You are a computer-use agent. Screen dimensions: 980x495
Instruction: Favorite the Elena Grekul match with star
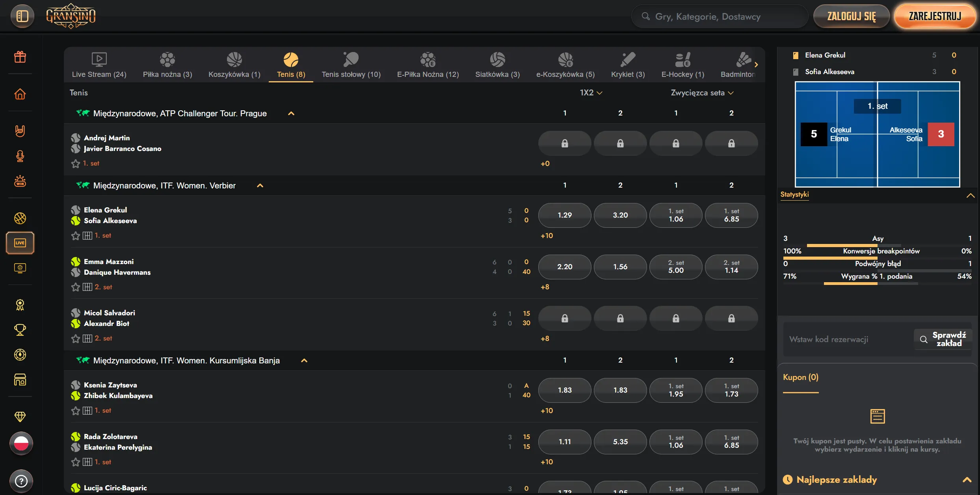[x=76, y=236]
